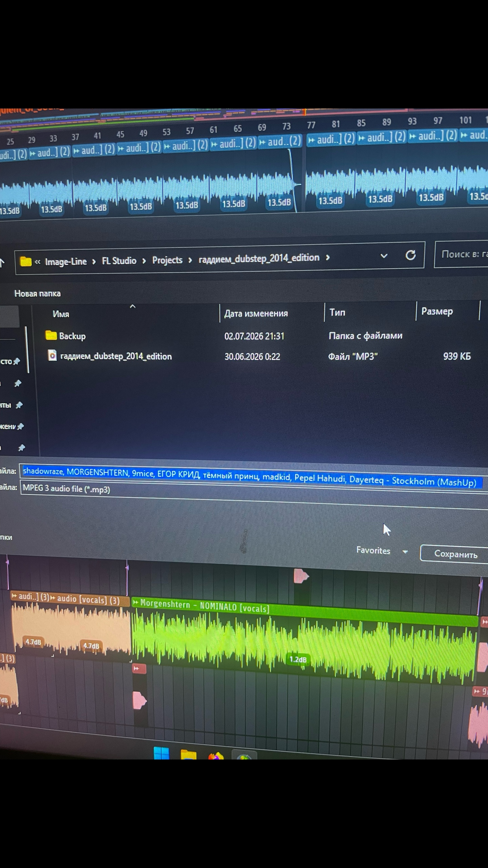Click the folder icon in the address bar

(26, 261)
